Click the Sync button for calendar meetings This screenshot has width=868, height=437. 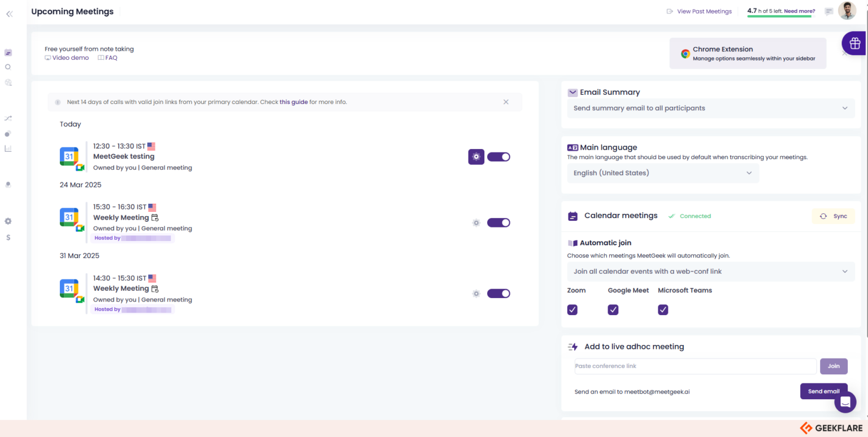pyautogui.click(x=833, y=216)
